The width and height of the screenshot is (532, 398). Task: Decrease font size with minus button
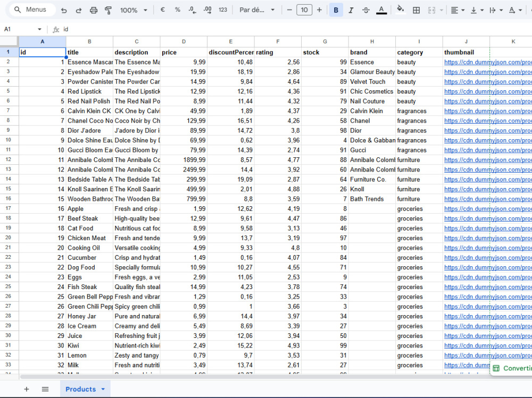coord(289,10)
